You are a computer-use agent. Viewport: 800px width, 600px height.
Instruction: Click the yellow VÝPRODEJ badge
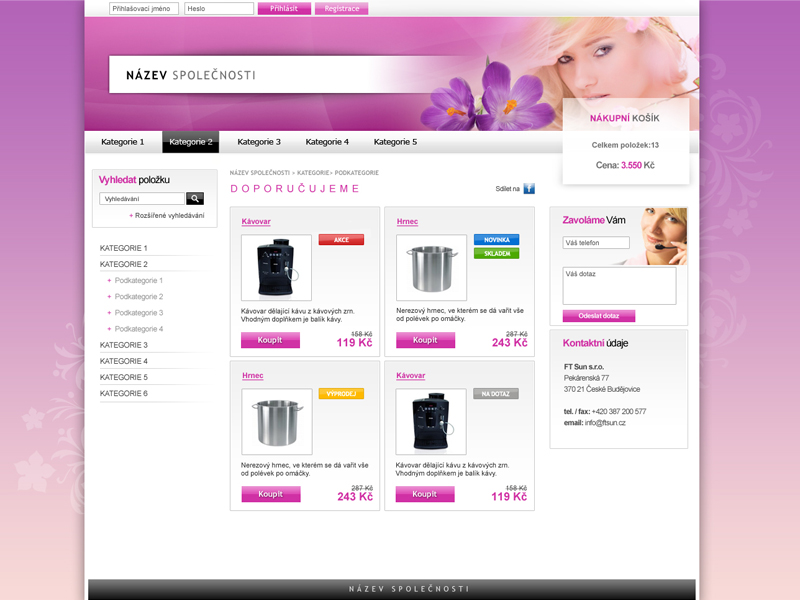(x=341, y=394)
